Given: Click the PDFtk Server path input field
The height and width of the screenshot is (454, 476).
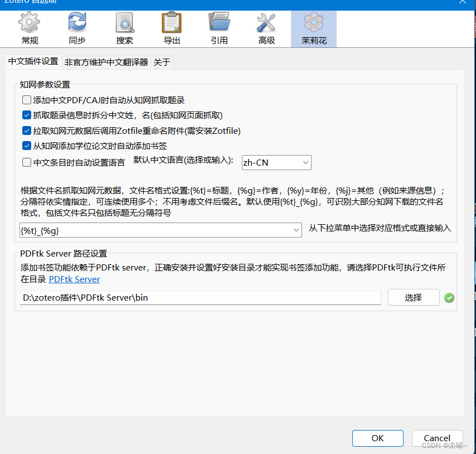Looking at the screenshot, I should (200, 298).
